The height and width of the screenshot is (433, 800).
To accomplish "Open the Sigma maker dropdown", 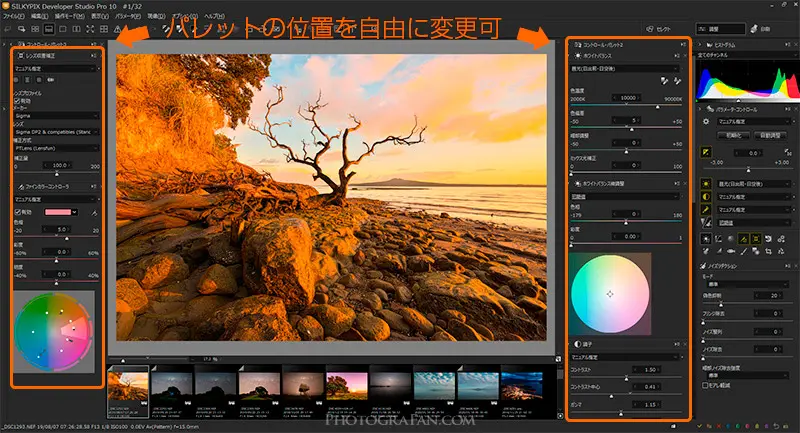I will coord(57,116).
